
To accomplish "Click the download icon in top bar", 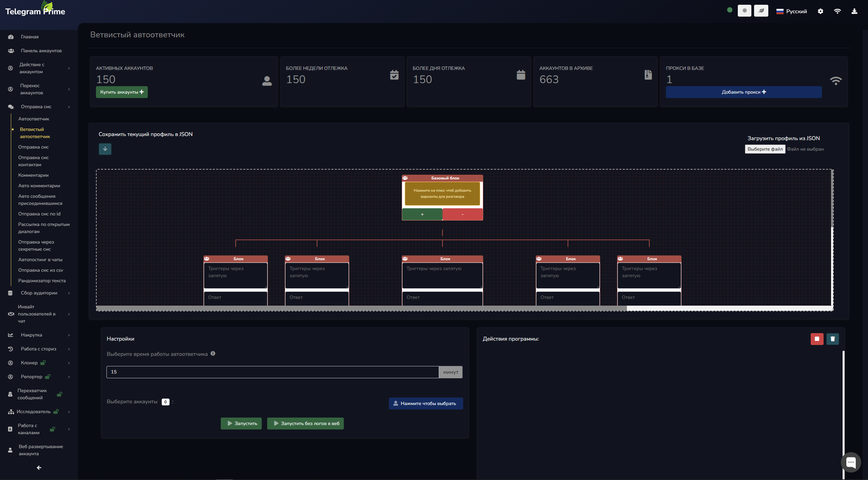I will pyautogui.click(x=854, y=11).
